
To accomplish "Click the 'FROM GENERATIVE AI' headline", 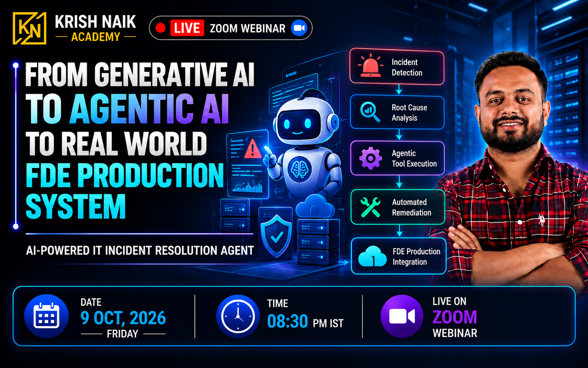I will click(140, 75).
